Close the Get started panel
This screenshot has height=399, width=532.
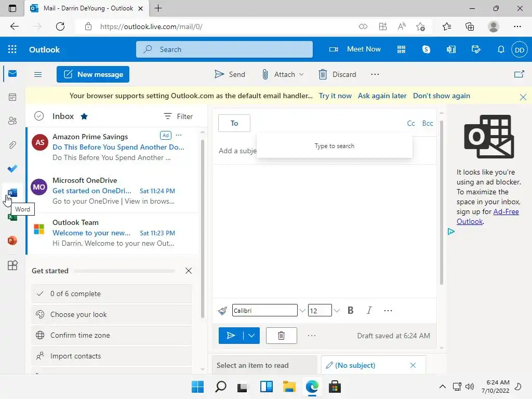(189, 271)
